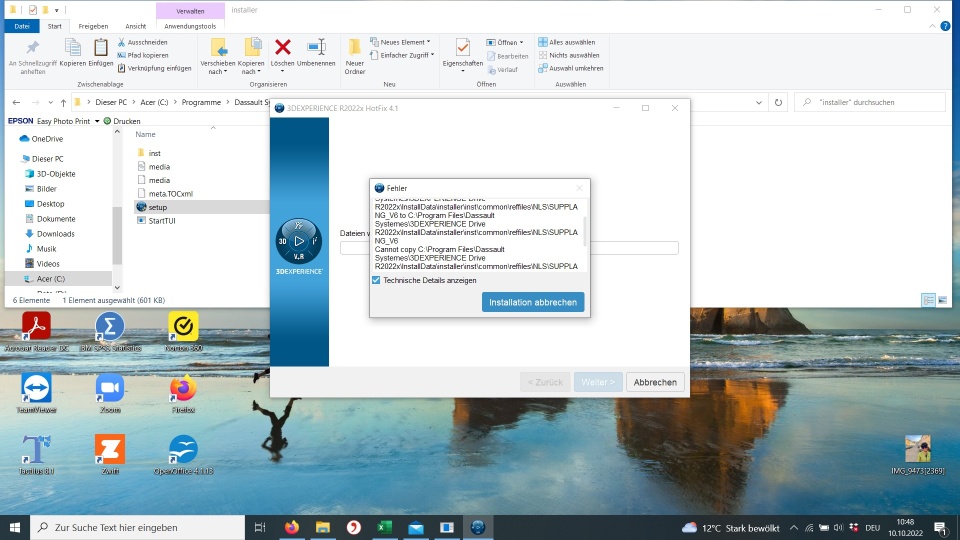Image resolution: width=960 pixels, height=540 pixels.
Task: Open EPSON Easy Photo Print dropdown arrow
Action: (97, 121)
